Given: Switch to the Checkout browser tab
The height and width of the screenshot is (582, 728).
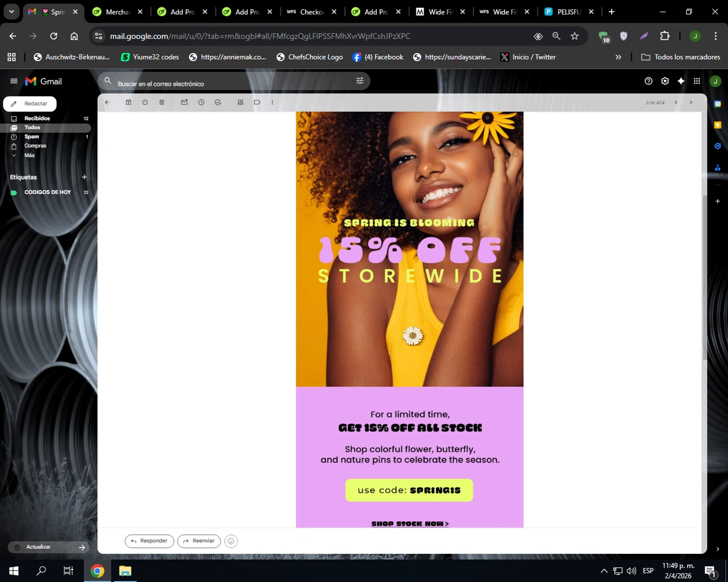Looking at the screenshot, I should click(312, 12).
